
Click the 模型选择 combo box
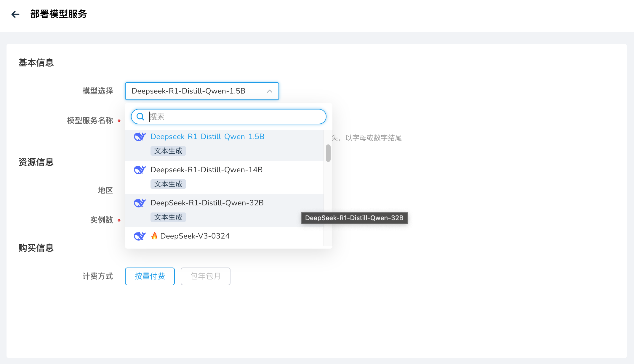click(x=196, y=91)
